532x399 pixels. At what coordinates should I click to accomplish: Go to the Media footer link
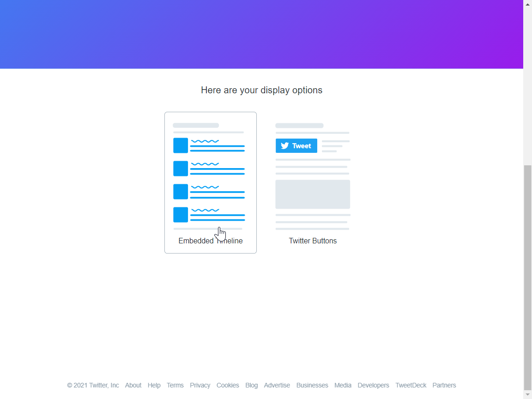tap(343, 385)
